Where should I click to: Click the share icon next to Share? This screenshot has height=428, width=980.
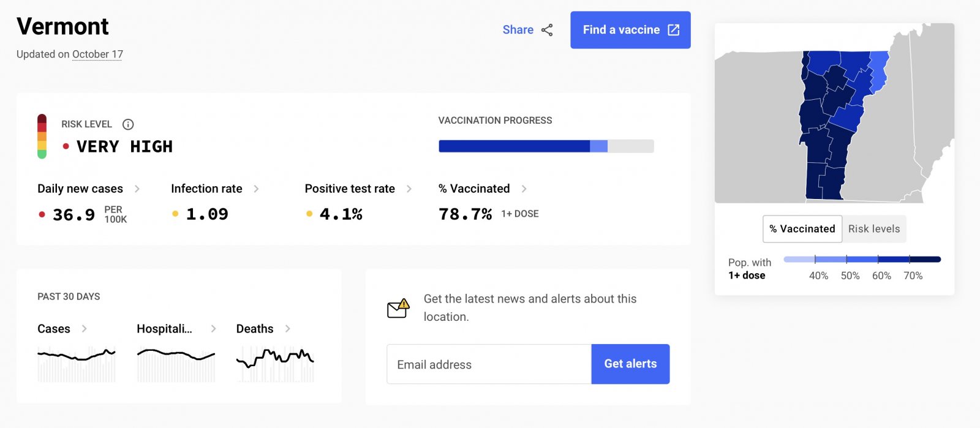[547, 30]
